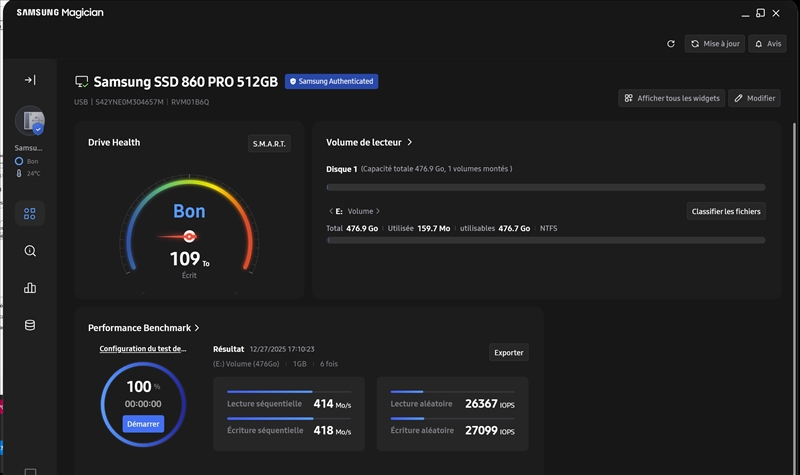This screenshot has width=800, height=475.
Task: Open Configuration du test link
Action: coord(143,349)
